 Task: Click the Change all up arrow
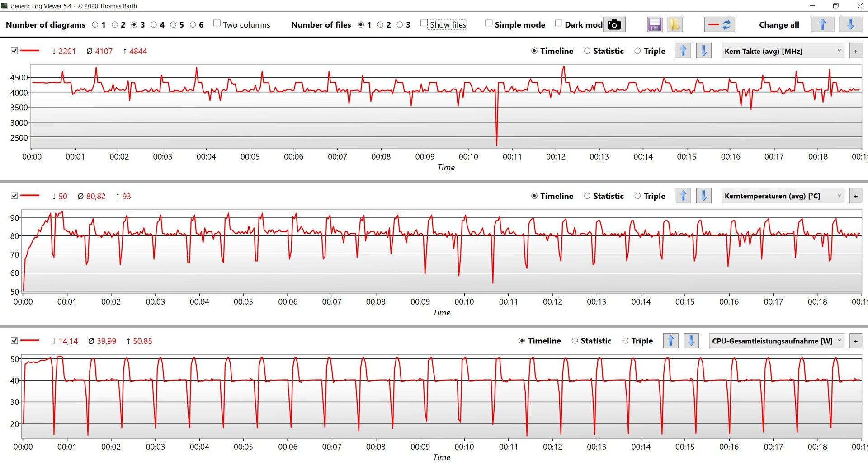tap(822, 24)
